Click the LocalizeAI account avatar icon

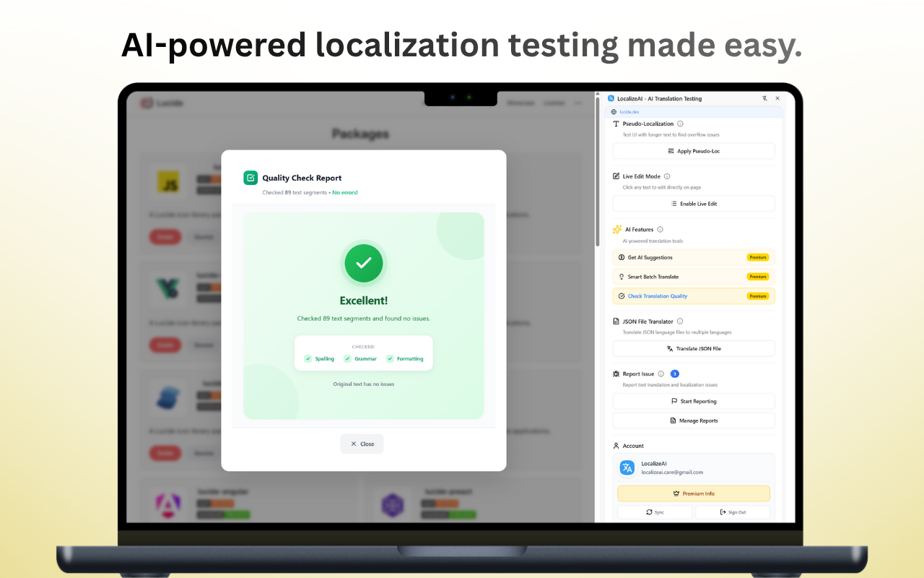pos(627,468)
